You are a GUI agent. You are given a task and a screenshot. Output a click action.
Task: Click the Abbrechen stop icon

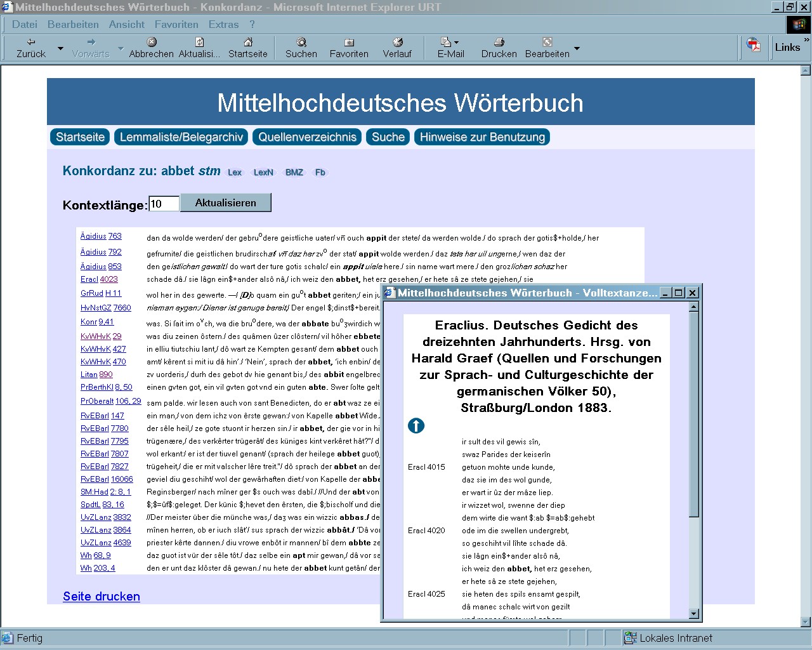pos(152,42)
